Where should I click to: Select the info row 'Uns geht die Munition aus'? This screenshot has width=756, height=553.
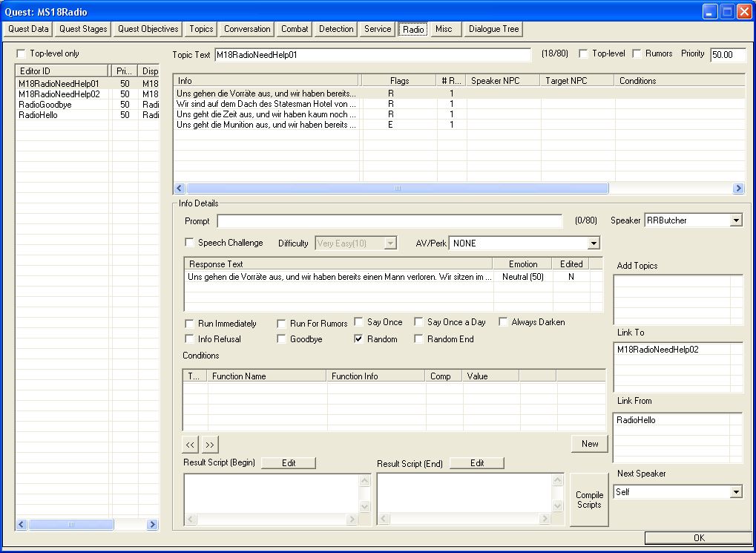point(459,125)
